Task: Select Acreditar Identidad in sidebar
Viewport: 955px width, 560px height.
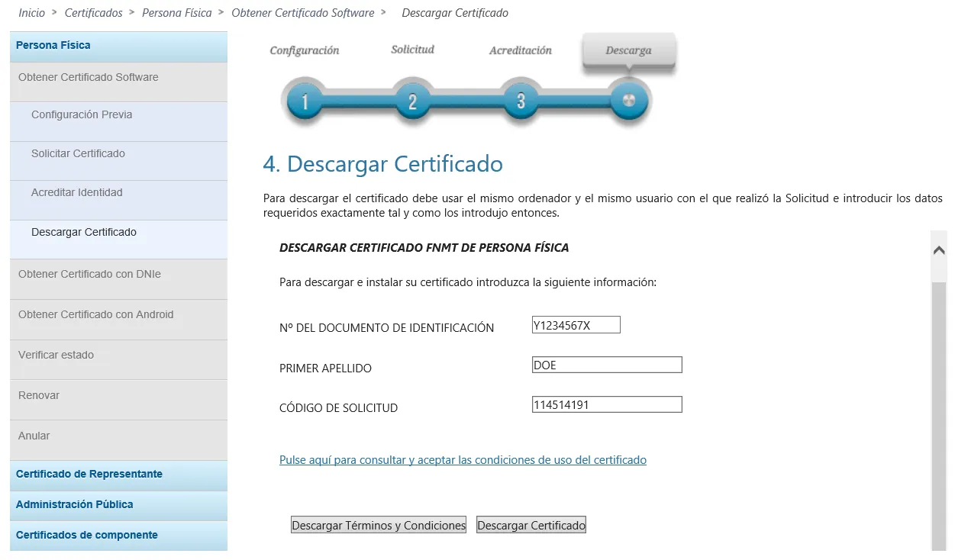Action: click(x=118, y=200)
